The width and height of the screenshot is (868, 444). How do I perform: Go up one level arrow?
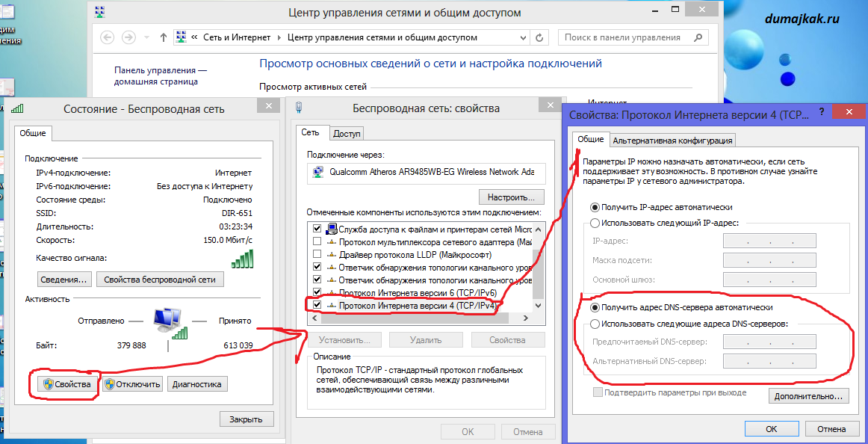164,37
